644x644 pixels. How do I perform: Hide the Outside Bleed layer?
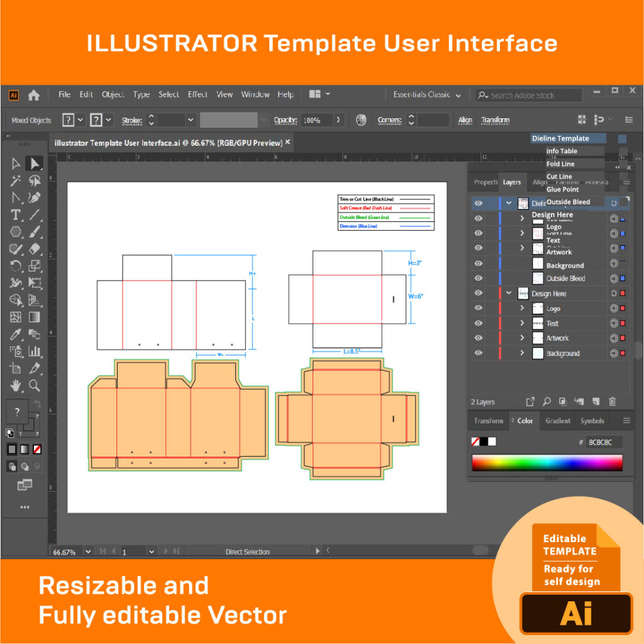point(478,279)
